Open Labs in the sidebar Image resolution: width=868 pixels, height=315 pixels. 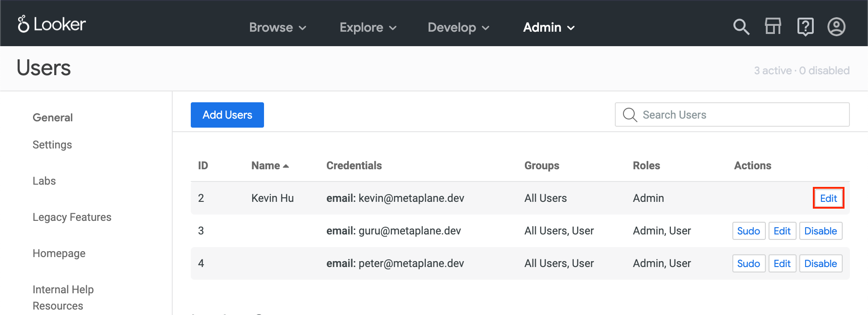click(44, 181)
